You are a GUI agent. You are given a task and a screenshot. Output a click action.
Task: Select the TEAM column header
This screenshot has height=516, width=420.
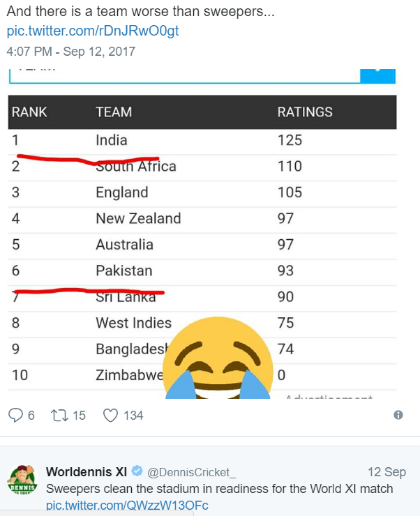coord(114,112)
